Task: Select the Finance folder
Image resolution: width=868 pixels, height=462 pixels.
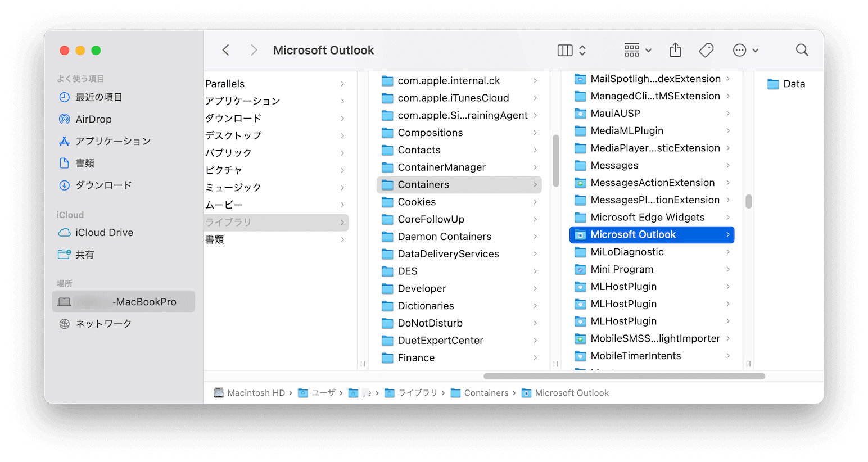Action: click(x=459, y=358)
